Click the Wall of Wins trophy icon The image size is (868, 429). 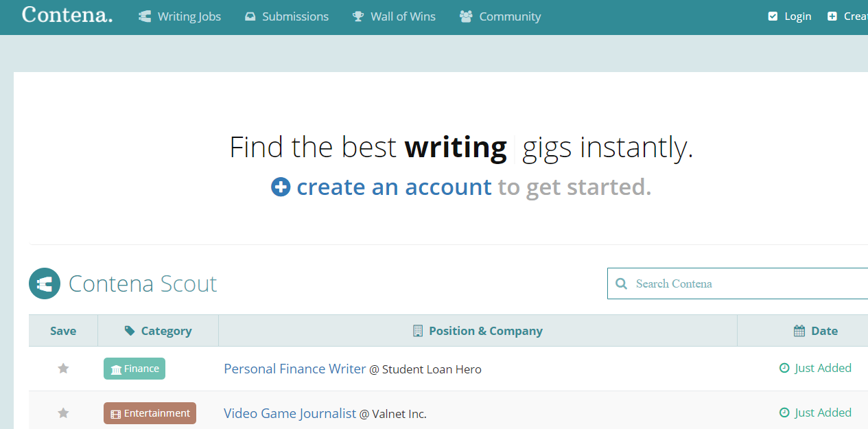[358, 16]
